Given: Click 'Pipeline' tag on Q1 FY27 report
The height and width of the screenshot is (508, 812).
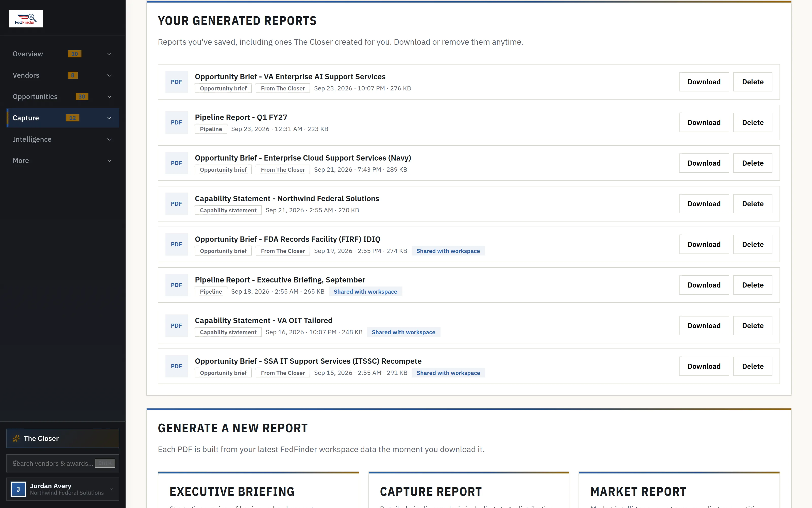Looking at the screenshot, I should [x=211, y=129].
